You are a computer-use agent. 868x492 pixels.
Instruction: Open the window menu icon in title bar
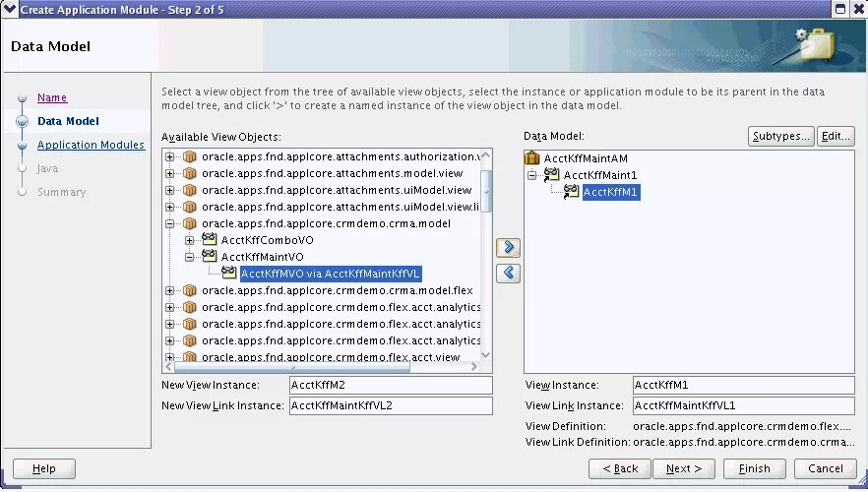coord(10,9)
